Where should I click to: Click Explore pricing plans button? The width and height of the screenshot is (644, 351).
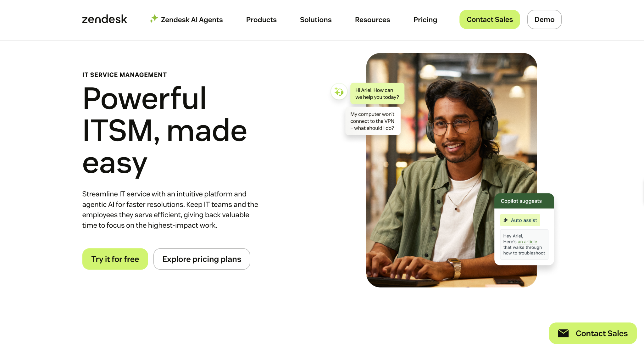[x=202, y=259]
